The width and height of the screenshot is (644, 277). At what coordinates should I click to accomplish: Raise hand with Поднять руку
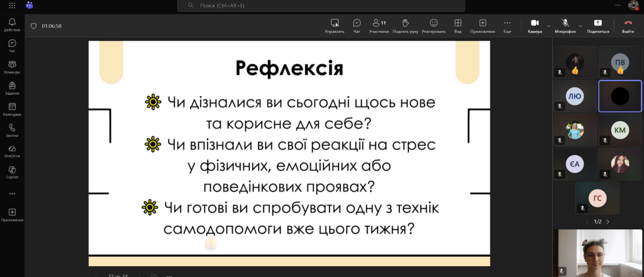(x=405, y=25)
